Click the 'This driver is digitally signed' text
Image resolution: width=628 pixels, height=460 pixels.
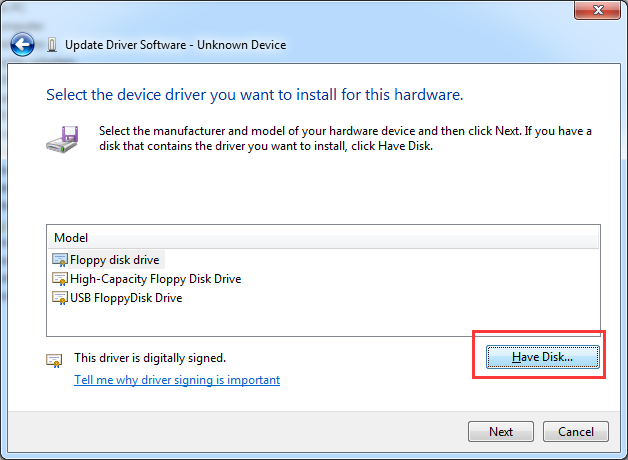150,358
